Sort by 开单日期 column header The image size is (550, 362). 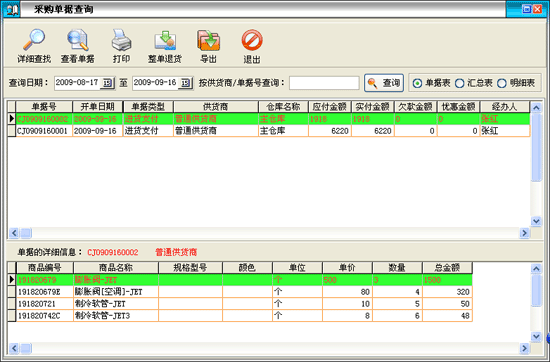click(x=98, y=107)
